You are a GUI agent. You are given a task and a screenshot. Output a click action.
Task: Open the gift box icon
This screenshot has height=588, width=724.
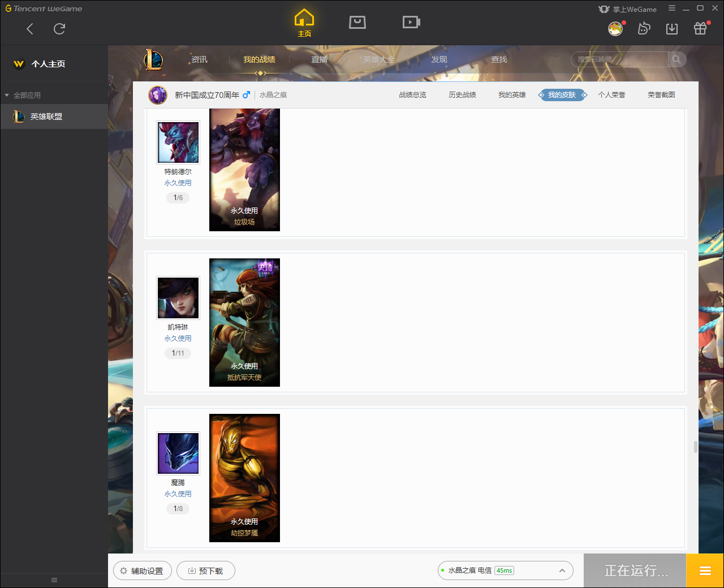pos(700,28)
